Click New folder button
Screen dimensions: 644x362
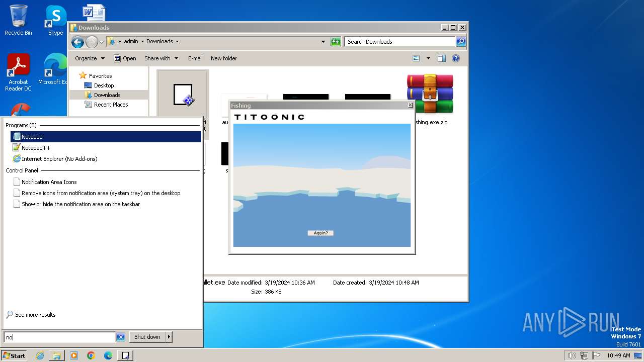[x=224, y=58]
